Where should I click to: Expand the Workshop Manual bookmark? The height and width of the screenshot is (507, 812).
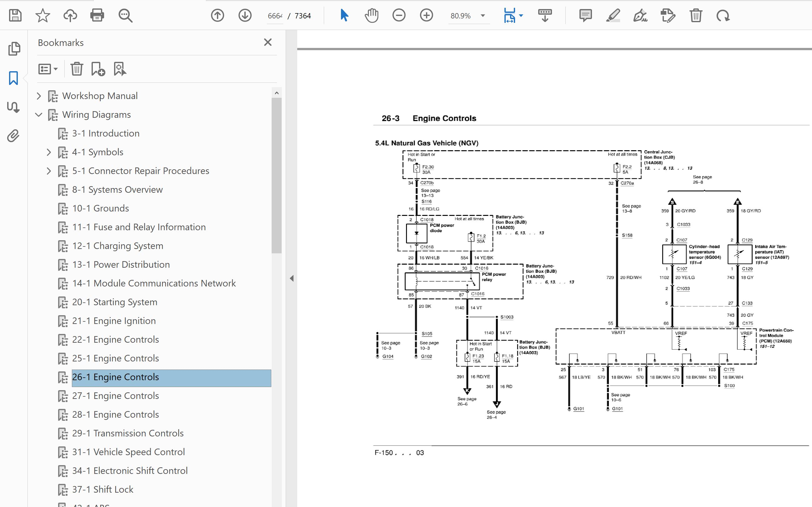pos(39,96)
